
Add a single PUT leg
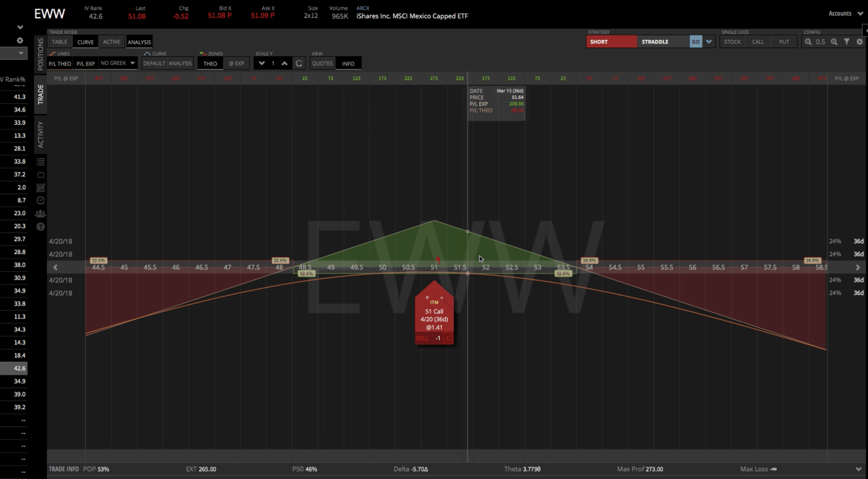point(784,42)
